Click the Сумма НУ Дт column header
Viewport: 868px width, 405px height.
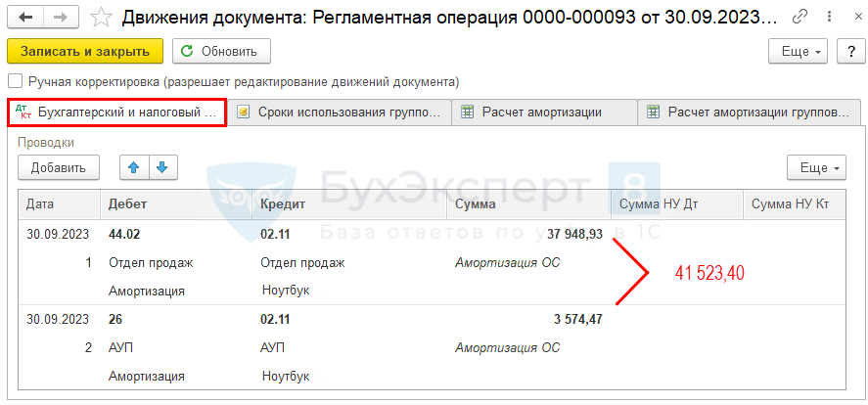(x=676, y=204)
